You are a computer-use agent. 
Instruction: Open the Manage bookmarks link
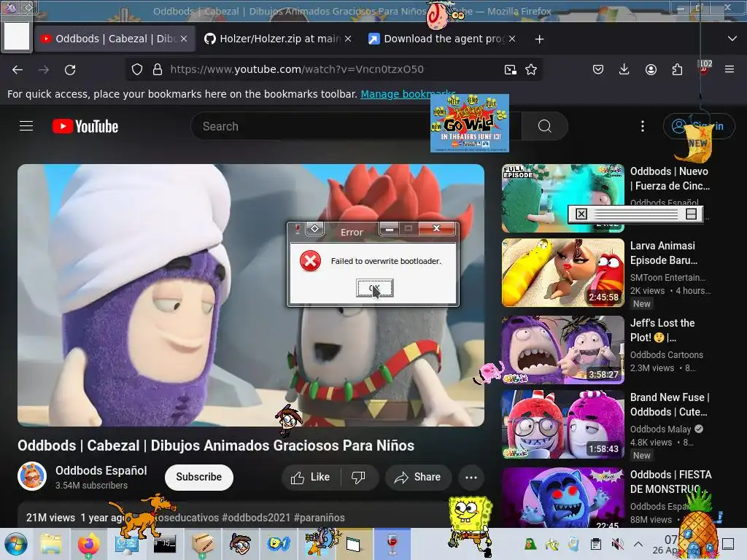409,94
